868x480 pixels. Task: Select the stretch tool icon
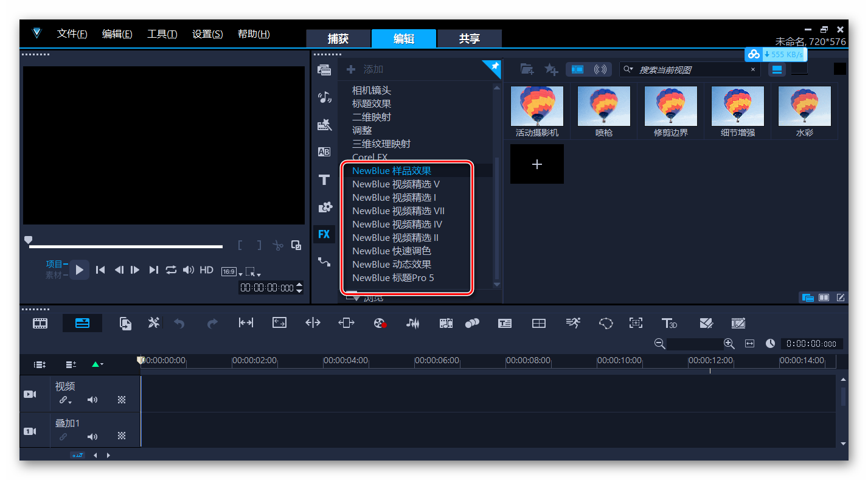[x=279, y=323]
